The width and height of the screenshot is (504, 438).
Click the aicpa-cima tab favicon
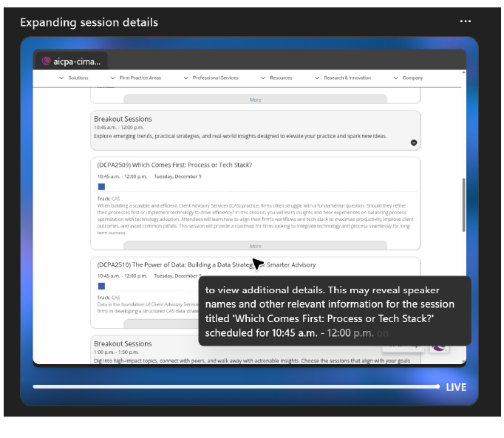tap(46, 61)
